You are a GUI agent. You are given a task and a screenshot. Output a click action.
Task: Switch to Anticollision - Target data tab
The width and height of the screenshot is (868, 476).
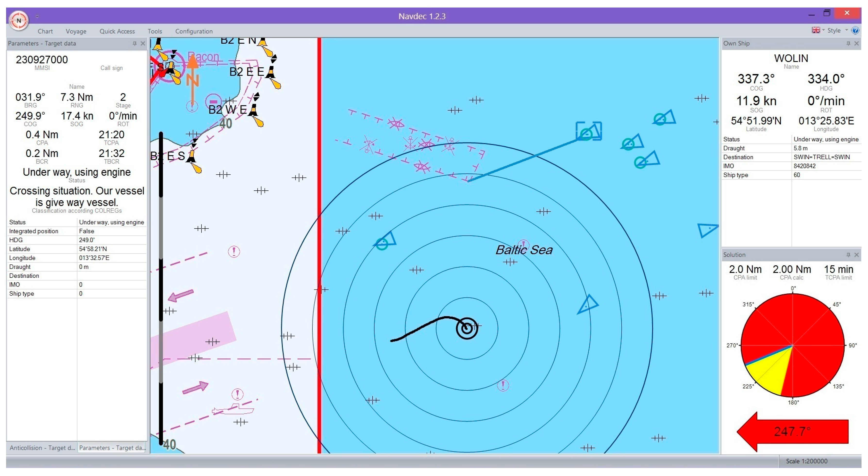[x=42, y=448]
